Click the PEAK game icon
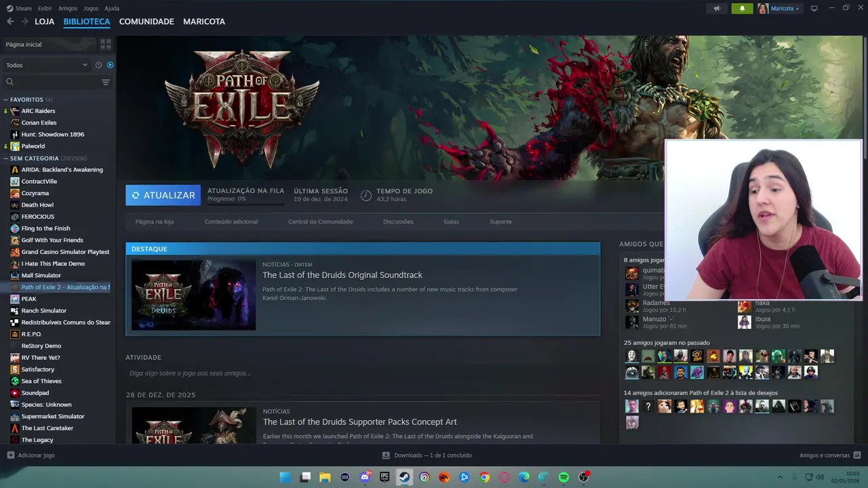 point(15,299)
